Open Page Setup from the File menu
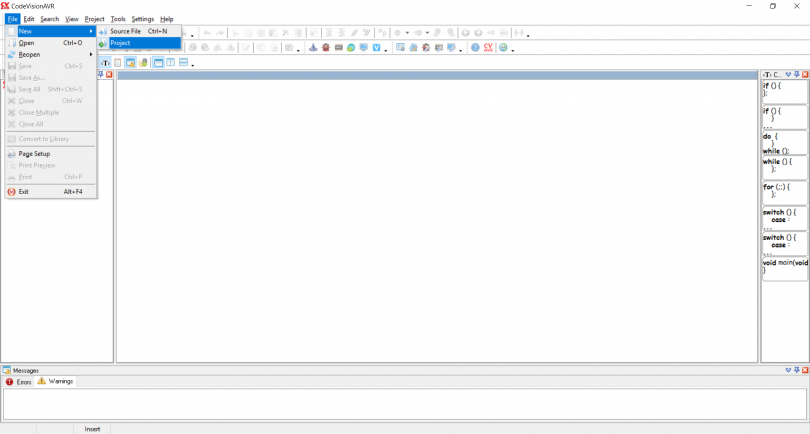The image size is (810, 434). 34,154
